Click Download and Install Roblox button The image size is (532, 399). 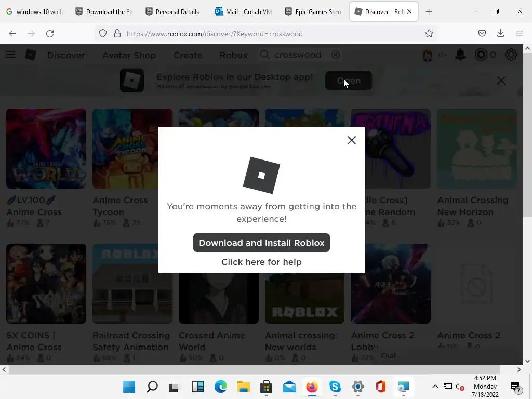pyautogui.click(x=261, y=243)
